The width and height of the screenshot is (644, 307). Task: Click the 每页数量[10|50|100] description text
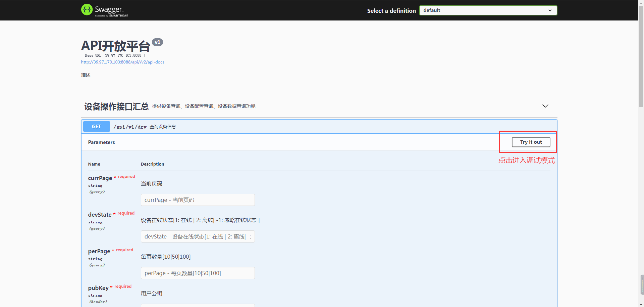166,257
